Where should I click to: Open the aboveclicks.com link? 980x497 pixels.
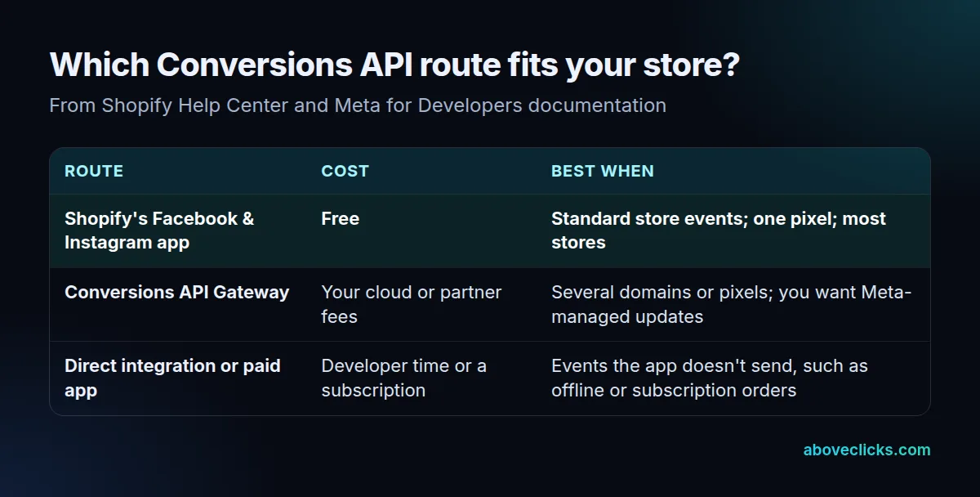[x=866, y=450]
